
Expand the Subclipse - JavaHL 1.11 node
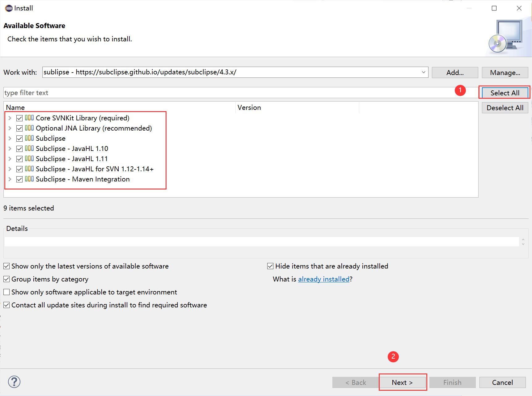10,159
